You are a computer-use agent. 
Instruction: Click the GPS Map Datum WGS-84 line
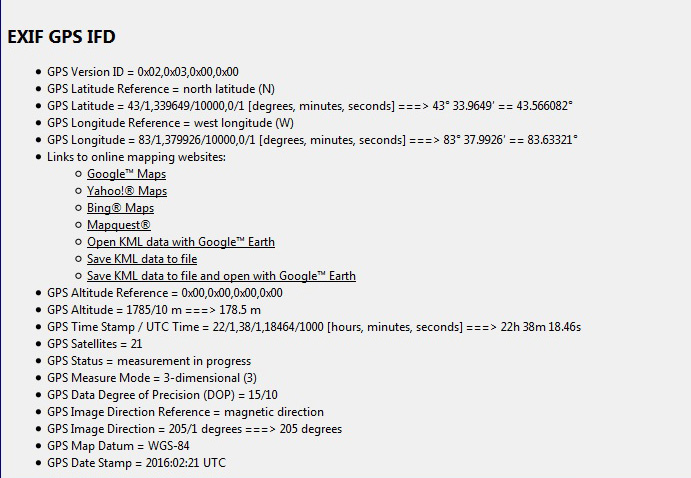click(118, 446)
